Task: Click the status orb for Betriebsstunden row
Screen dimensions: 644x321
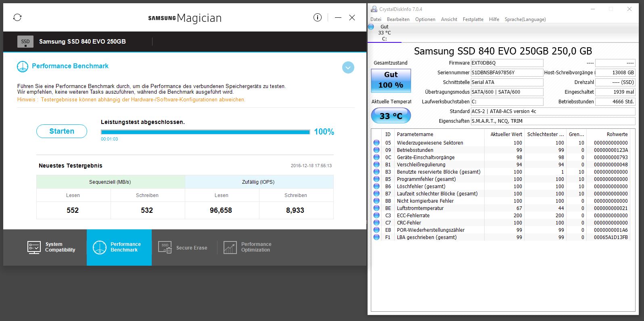Action: (376, 150)
